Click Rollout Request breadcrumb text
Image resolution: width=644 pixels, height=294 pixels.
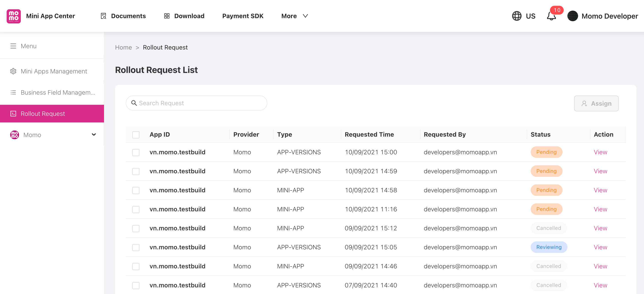coord(165,48)
